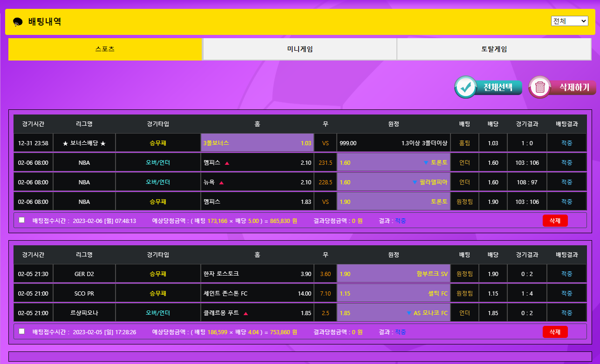Viewport: 600px width, 364px height.
Task: Click the blue down arrow beside AS 모나코 FC
Action: (409, 313)
